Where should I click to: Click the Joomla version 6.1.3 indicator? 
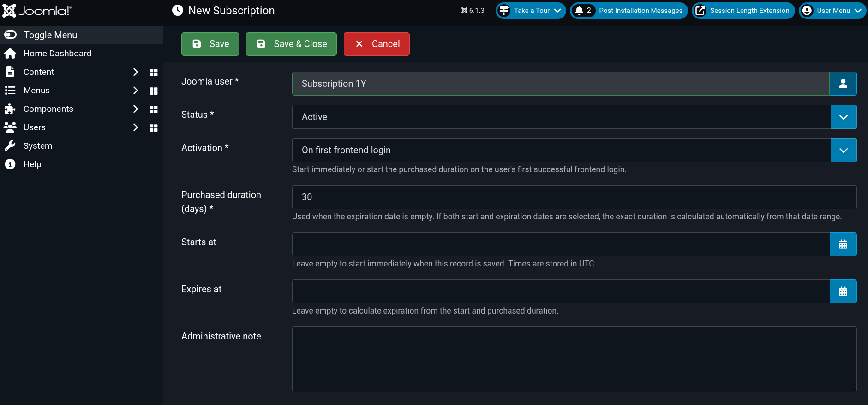473,11
